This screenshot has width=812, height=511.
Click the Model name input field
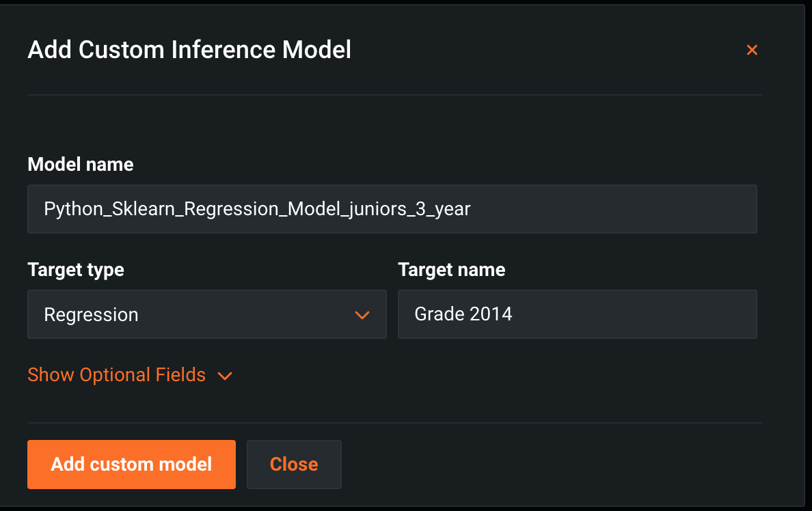click(392, 209)
